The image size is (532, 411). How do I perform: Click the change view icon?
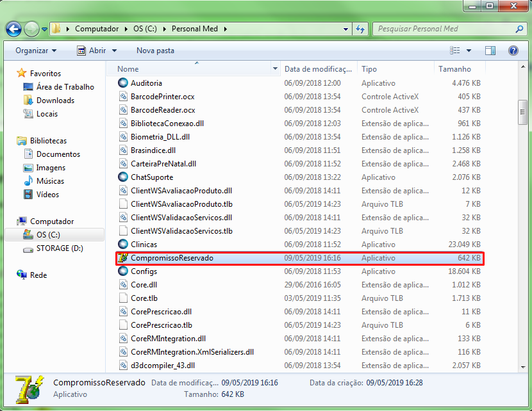click(454, 51)
